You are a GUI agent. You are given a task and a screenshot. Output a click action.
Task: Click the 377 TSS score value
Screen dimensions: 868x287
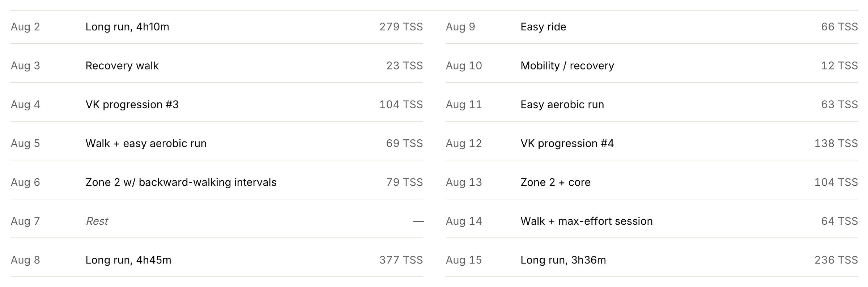coord(401,260)
